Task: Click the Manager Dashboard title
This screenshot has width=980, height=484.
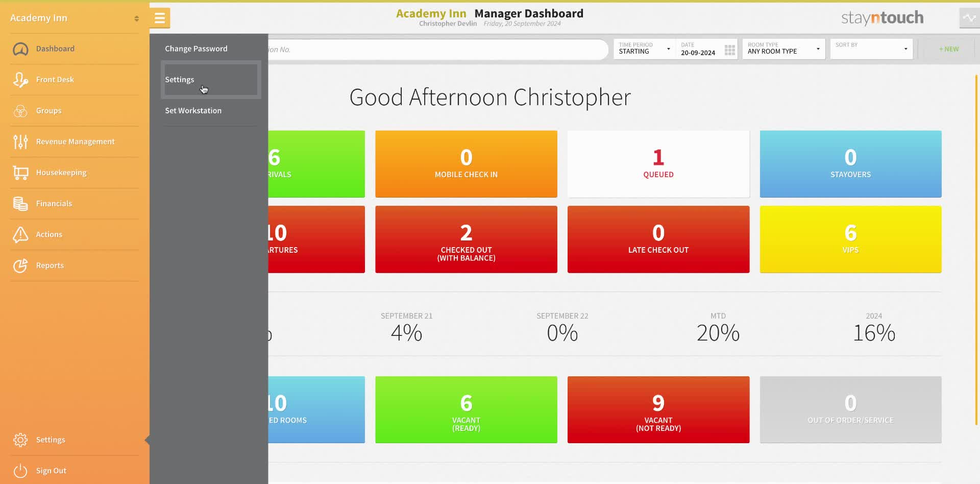Action: [x=529, y=13]
